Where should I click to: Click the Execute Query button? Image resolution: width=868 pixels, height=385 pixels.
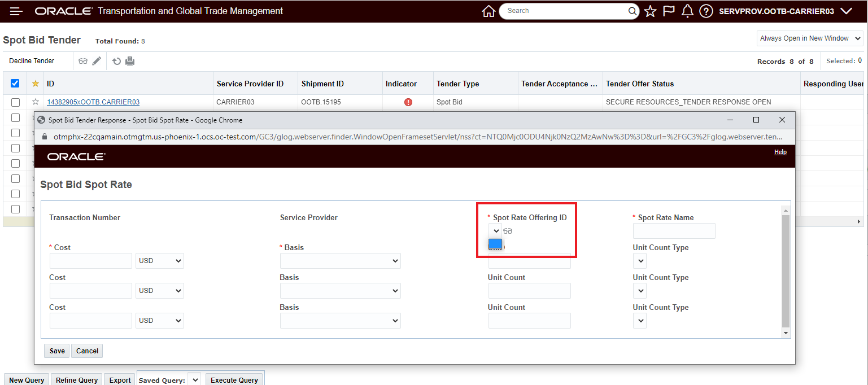pos(234,380)
